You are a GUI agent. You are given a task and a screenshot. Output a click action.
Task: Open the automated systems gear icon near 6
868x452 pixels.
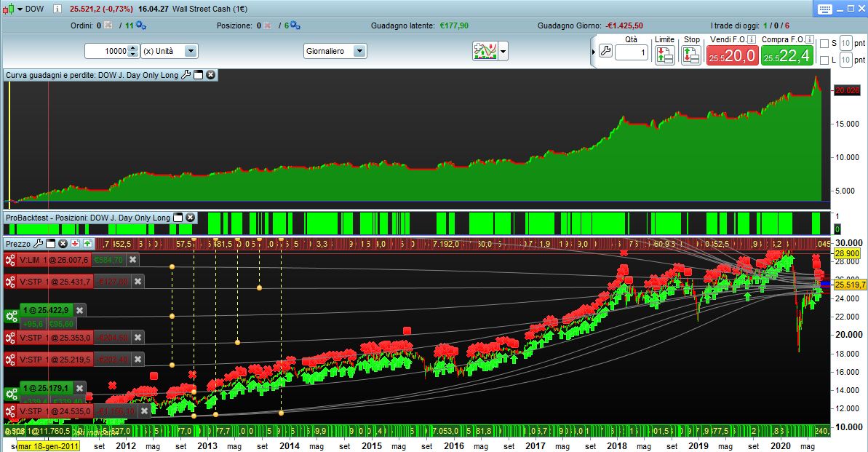[295, 25]
